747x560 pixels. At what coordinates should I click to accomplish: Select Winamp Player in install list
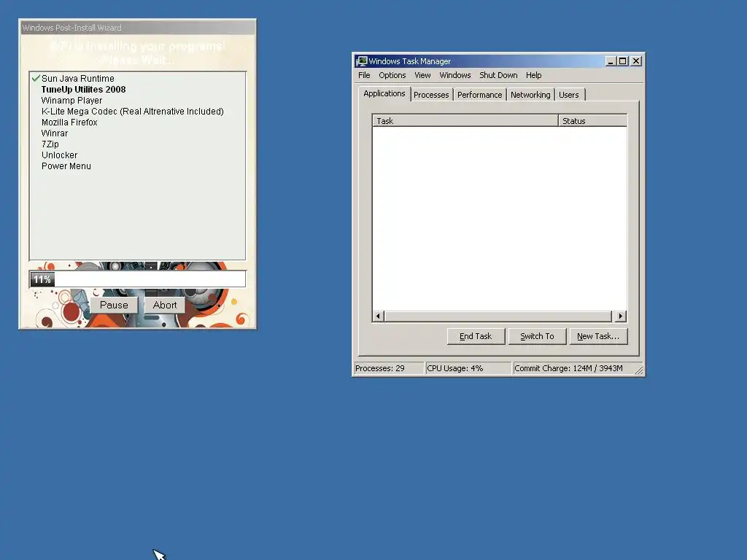tap(72, 101)
